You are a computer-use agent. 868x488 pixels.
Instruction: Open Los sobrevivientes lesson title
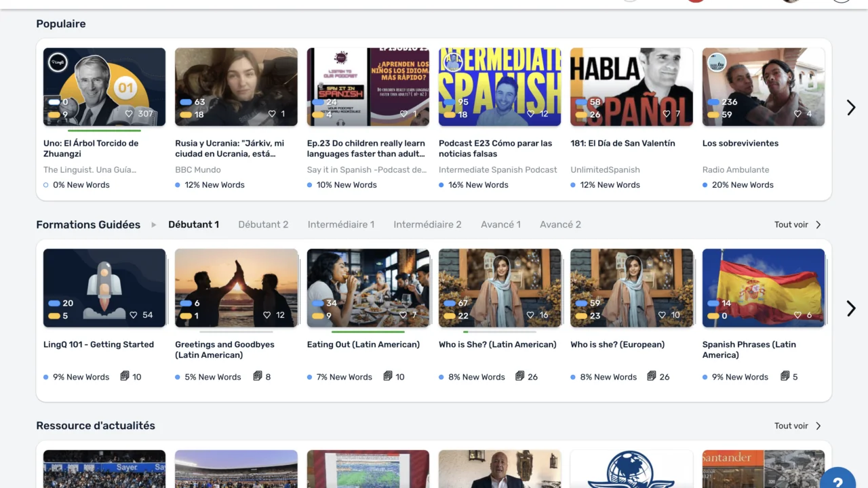[740, 144]
